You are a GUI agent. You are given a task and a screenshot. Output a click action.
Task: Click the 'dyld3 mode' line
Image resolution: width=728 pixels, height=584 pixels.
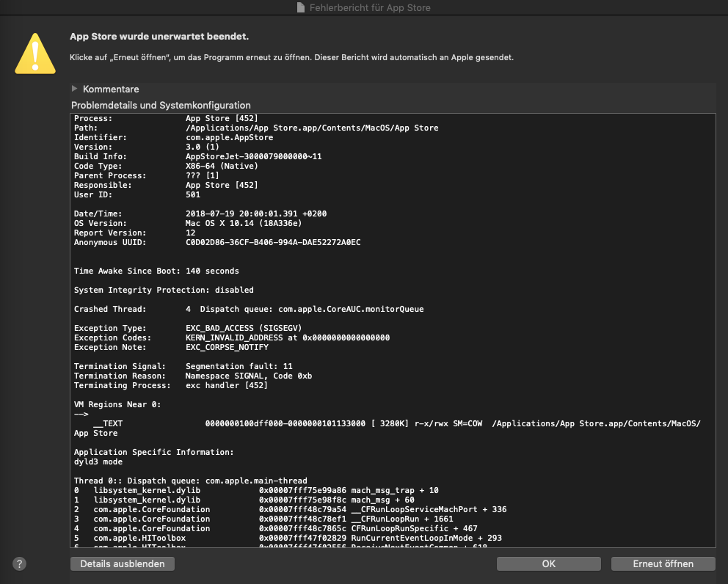98,461
